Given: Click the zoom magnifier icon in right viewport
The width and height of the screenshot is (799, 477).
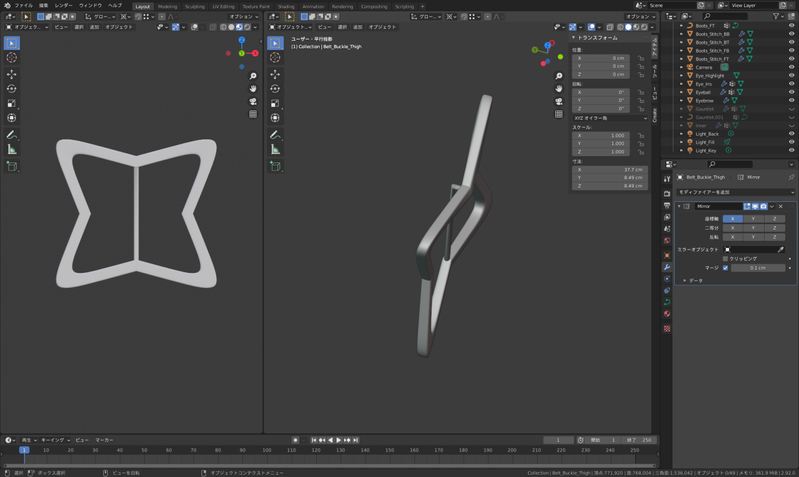Looking at the screenshot, I should tap(559, 76).
